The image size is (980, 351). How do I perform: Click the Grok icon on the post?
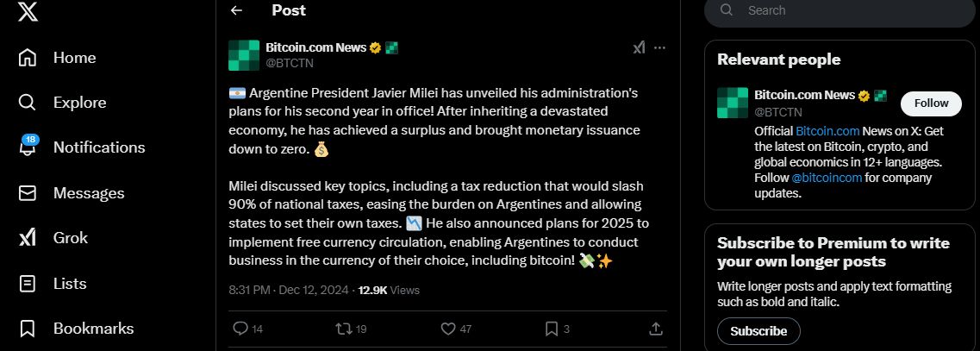tap(639, 47)
